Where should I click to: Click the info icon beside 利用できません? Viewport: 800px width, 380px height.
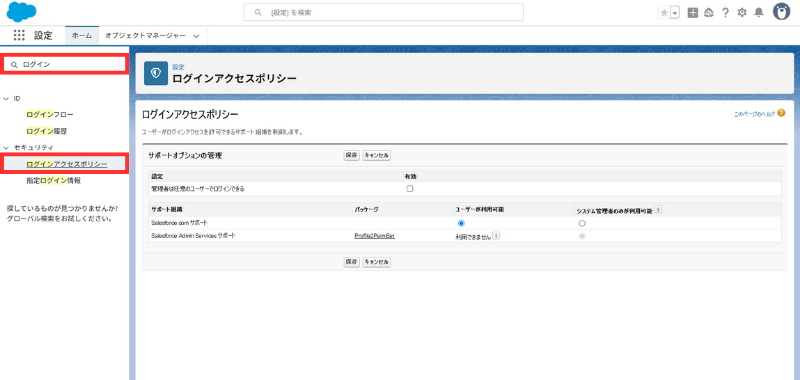coord(495,236)
